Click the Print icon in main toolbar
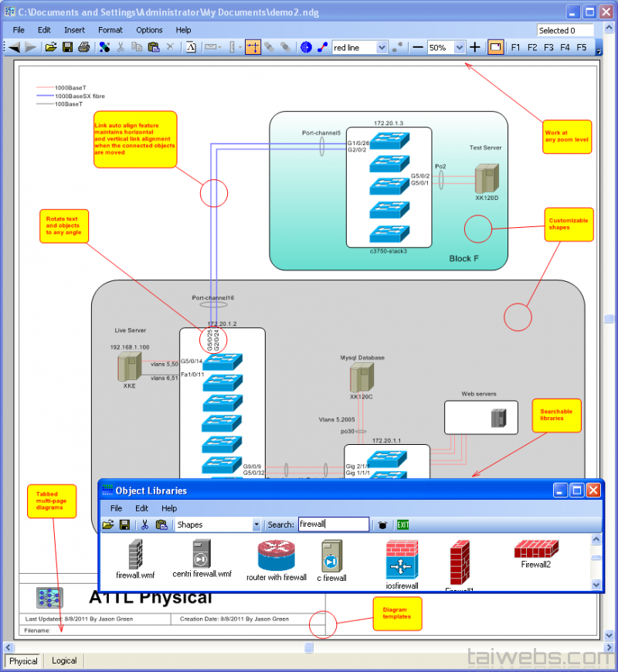The image size is (618, 672). [83, 47]
